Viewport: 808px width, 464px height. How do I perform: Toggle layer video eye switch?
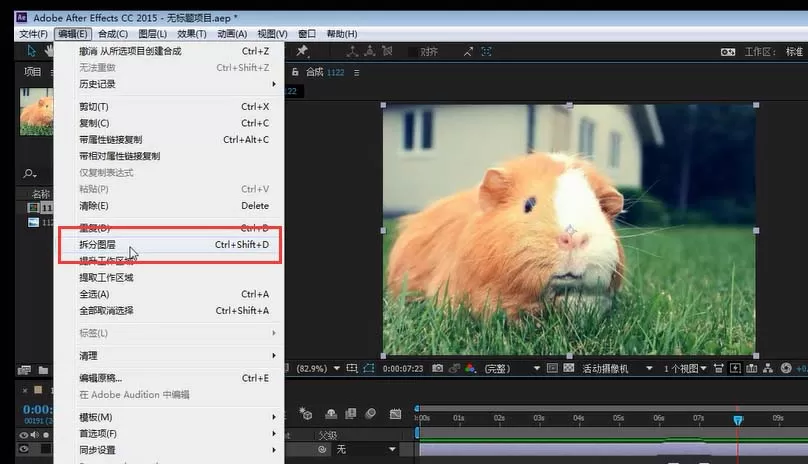pyautogui.click(x=24, y=449)
